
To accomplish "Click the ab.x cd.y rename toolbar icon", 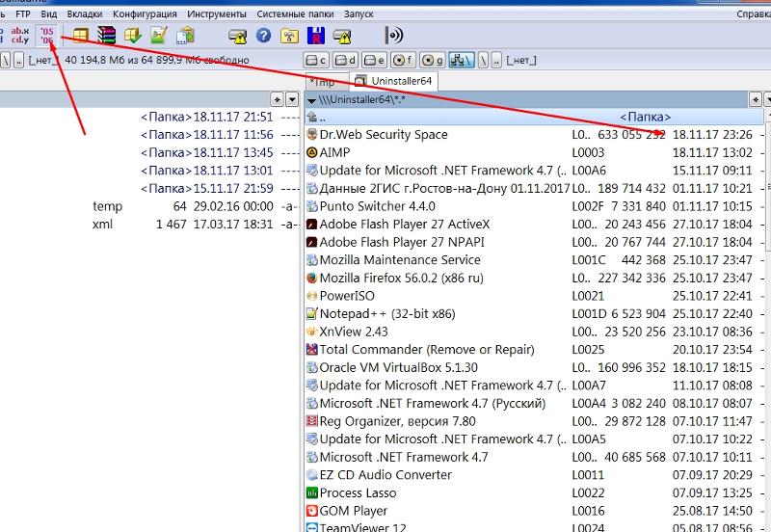I will coord(20,36).
